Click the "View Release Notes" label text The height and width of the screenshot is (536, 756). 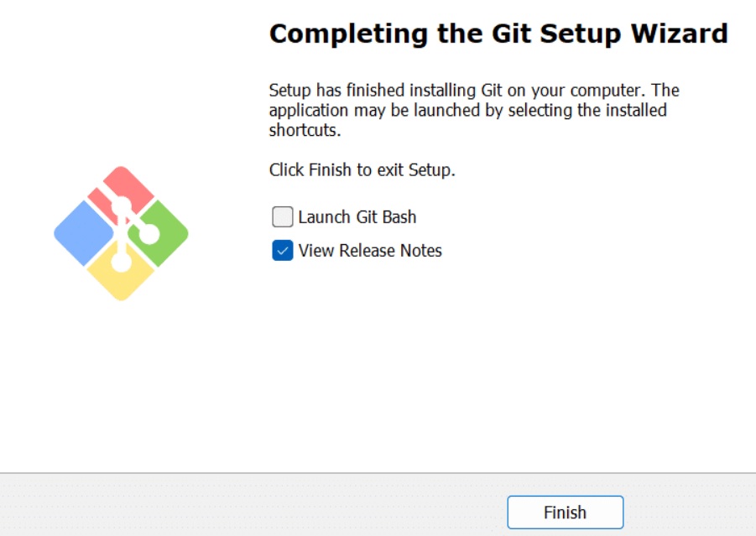coord(370,251)
